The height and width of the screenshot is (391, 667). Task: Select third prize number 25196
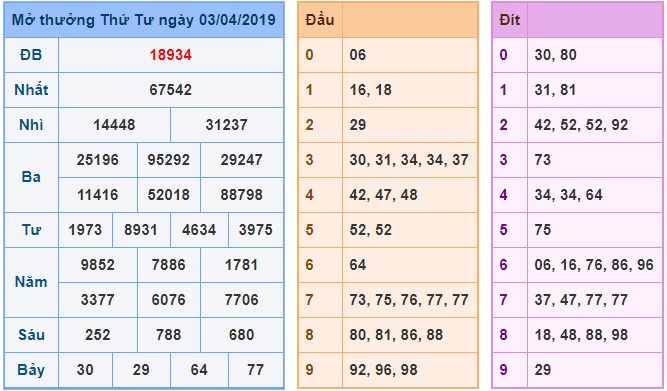click(97, 160)
